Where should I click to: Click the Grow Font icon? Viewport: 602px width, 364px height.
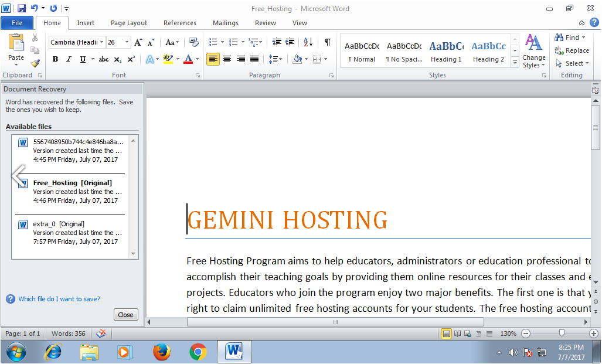coord(138,42)
